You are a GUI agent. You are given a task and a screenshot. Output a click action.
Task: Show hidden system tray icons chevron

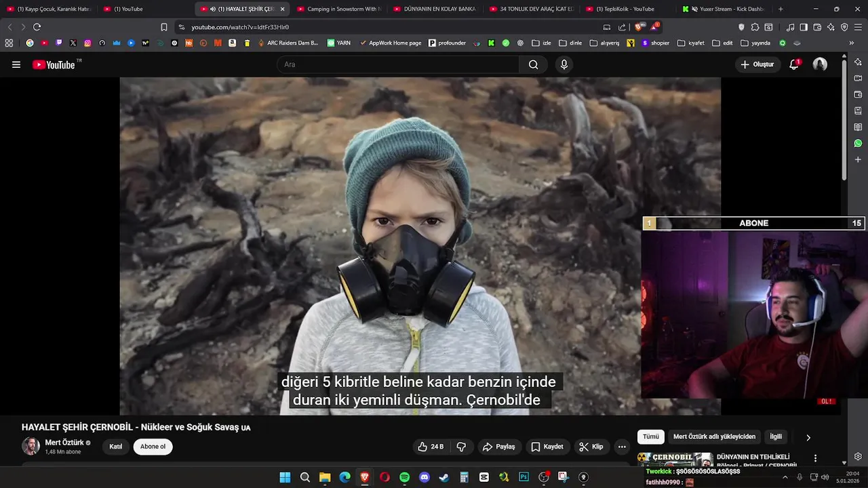[x=785, y=477]
